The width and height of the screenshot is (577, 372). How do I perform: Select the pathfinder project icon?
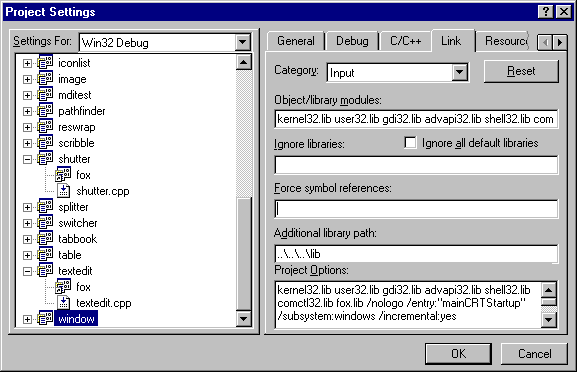click(45, 111)
